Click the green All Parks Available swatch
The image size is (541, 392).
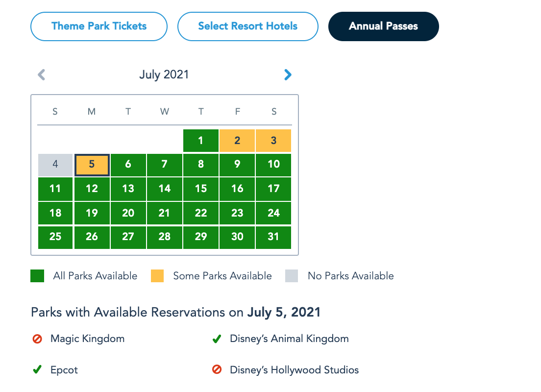[x=37, y=276]
